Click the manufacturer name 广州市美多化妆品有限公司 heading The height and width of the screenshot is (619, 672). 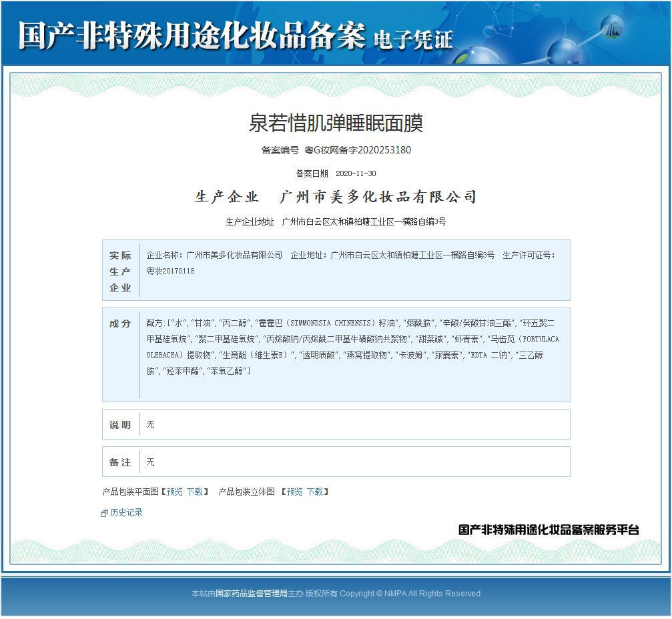378,197
